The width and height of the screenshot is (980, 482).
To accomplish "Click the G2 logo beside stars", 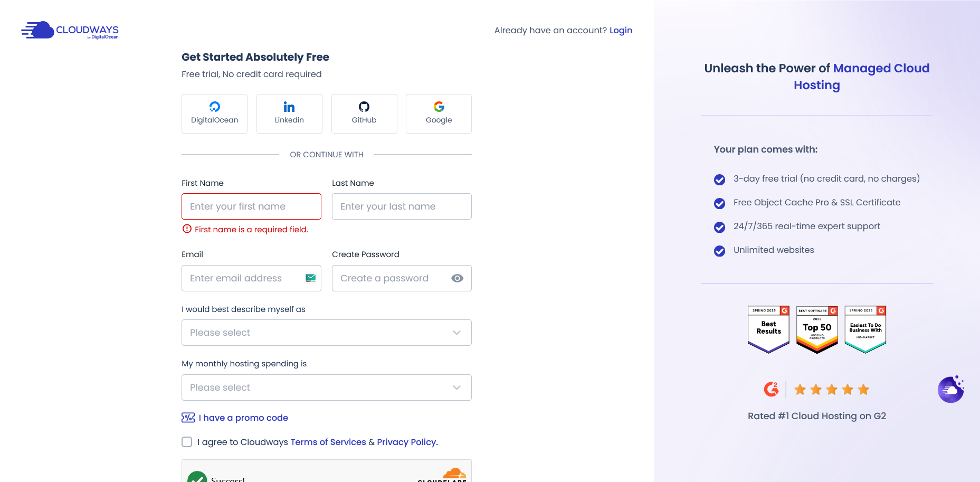I will (x=771, y=389).
